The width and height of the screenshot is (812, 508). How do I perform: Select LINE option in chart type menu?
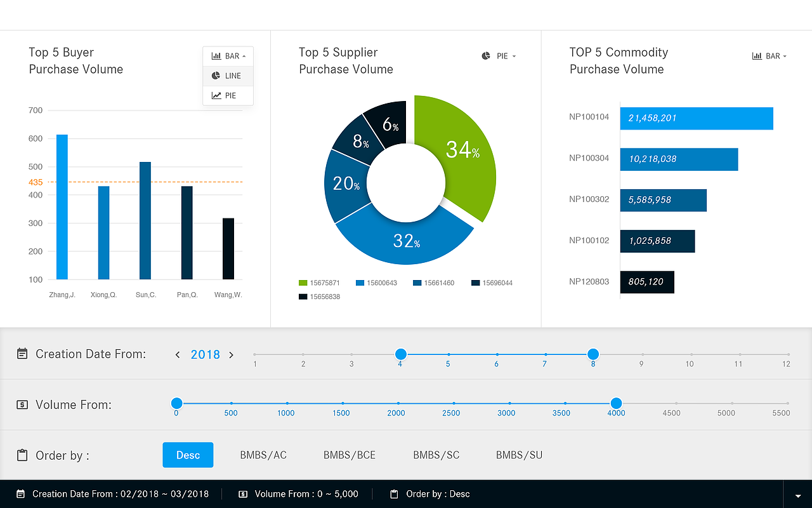[x=228, y=76]
